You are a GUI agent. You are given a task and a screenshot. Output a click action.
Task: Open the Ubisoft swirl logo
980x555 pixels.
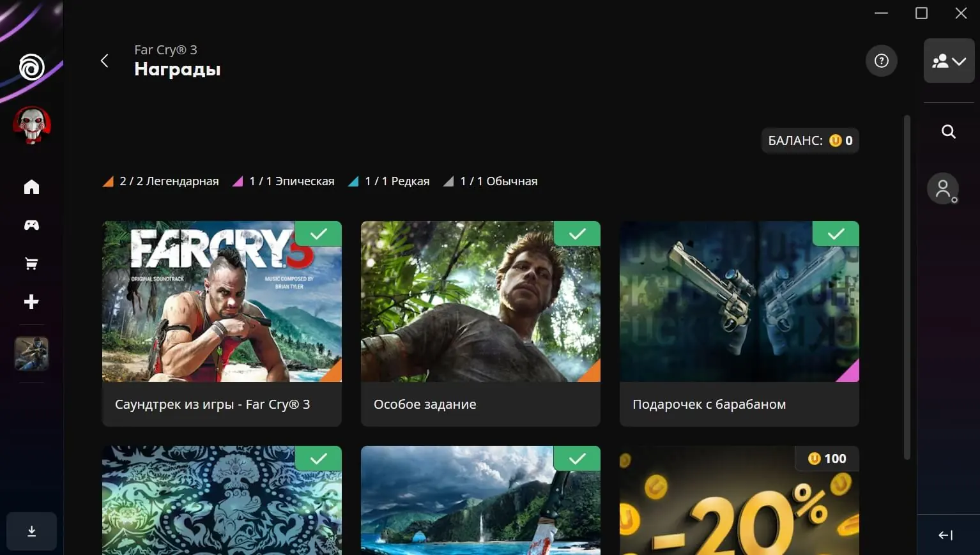[31, 67]
